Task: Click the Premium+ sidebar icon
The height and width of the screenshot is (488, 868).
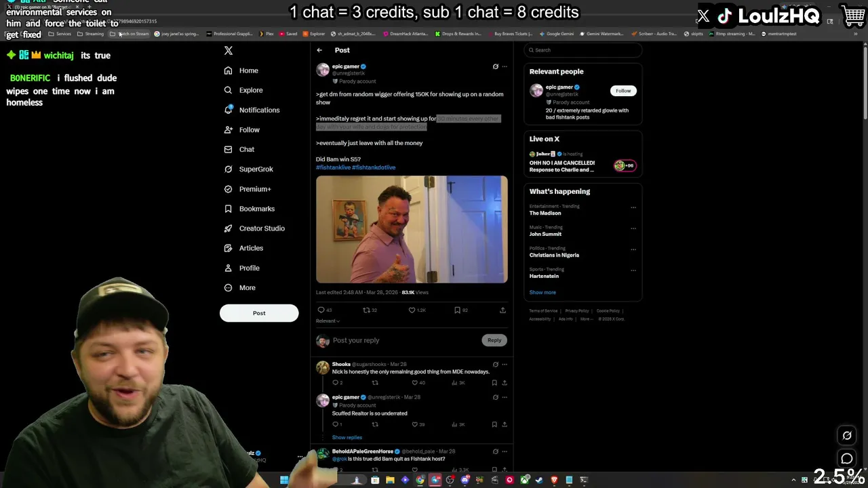Action: [x=228, y=189]
